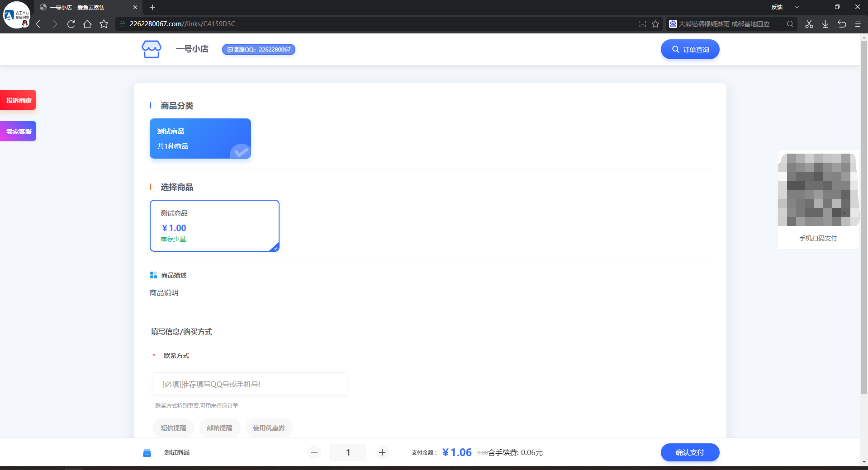Viewport: 868px width, 470px height.
Task: Open a new browser tab
Action: tap(152, 7)
